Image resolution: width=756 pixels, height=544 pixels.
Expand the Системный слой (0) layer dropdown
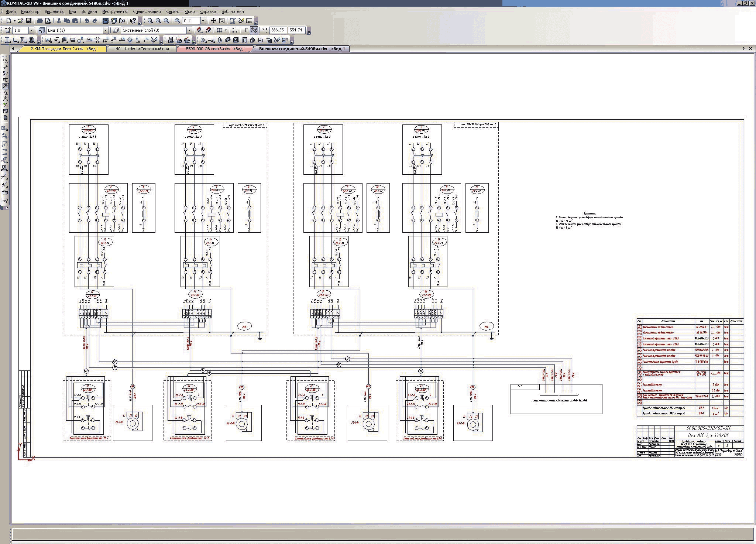coord(189,30)
